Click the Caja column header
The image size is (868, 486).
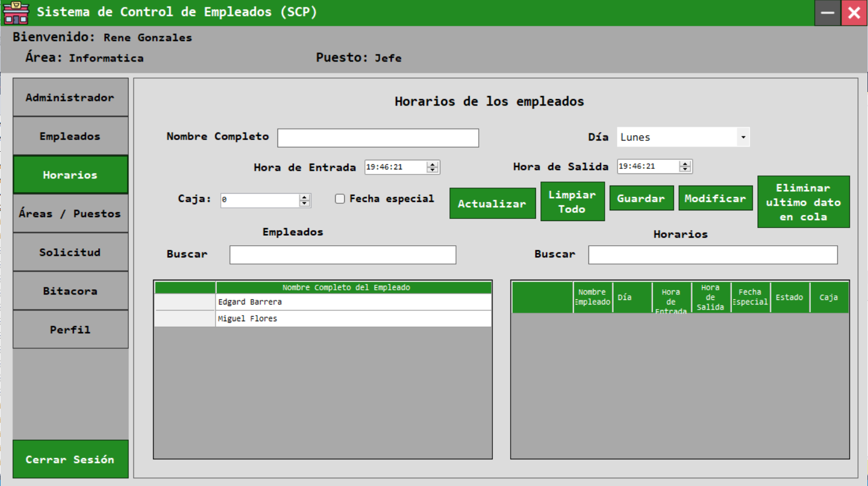829,297
